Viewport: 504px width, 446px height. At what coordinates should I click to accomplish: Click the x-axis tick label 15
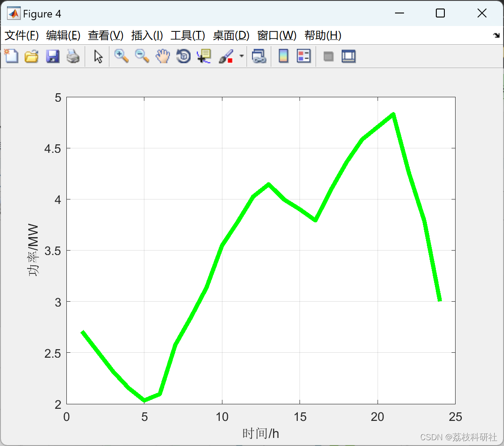click(300, 417)
